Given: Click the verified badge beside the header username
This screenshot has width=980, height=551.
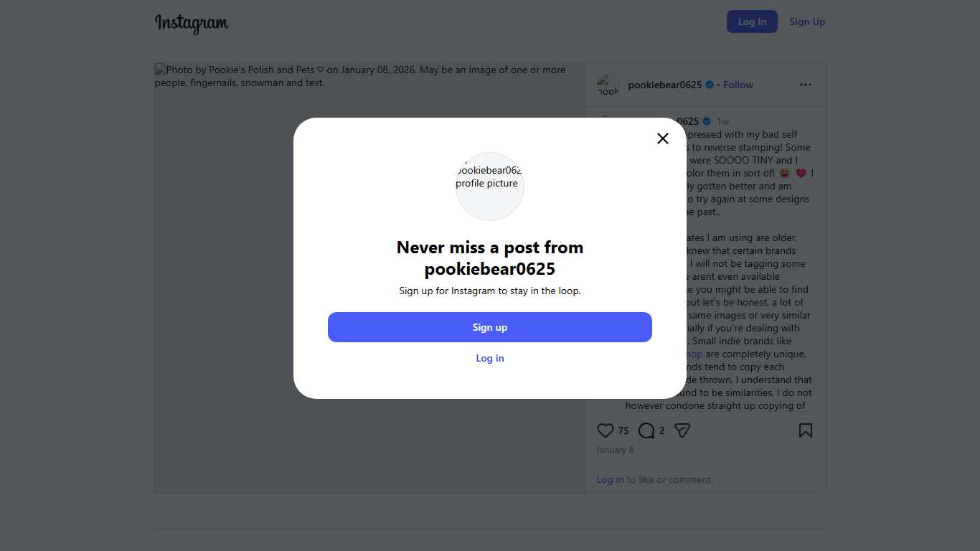Looking at the screenshot, I should click(x=710, y=85).
